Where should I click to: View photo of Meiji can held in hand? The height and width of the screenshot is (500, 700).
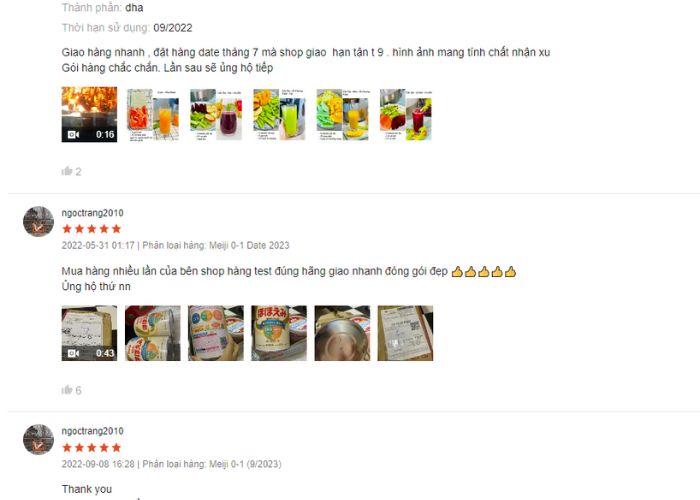point(216,333)
